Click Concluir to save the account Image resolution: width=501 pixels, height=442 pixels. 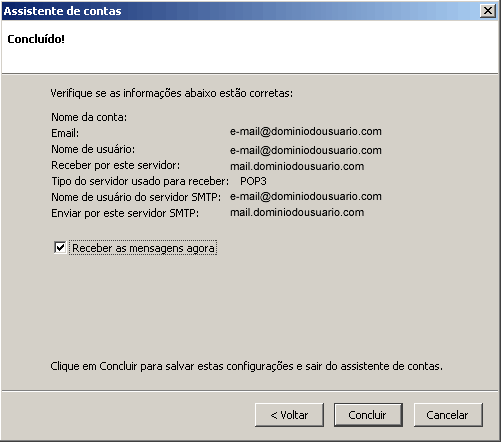(x=368, y=415)
